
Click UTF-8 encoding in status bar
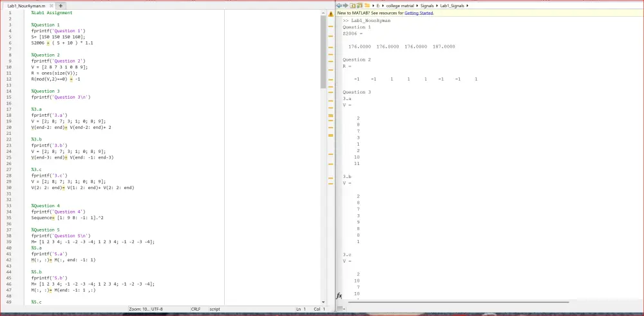pyautogui.click(x=157, y=309)
